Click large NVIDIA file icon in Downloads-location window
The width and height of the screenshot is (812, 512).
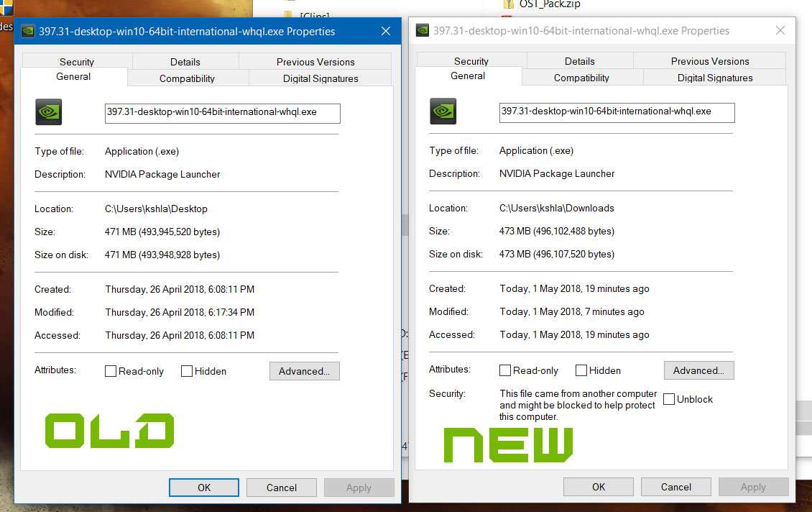[x=443, y=111]
